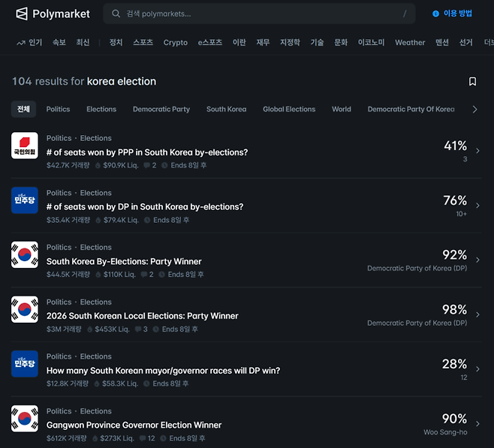Expand the PPP by-elections seats market chevron
494x448 pixels.
point(478,151)
